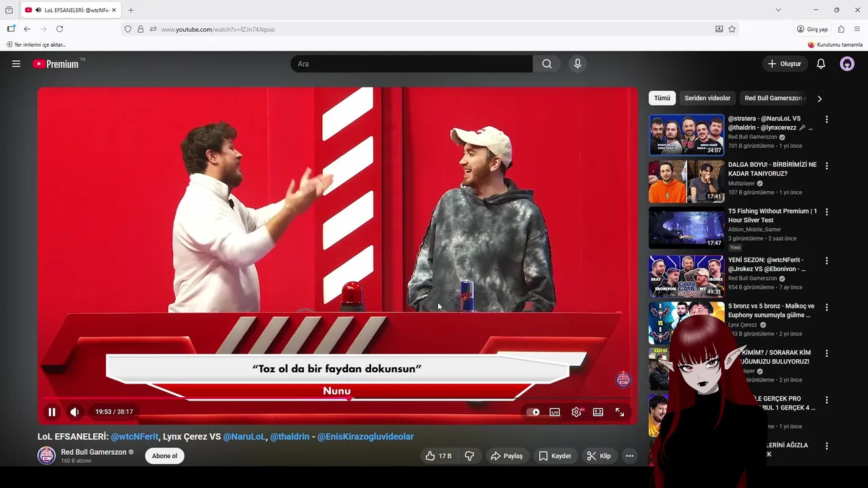Image resolution: width=868 pixels, height=488 pixels.
Task: Subscribe with the Abone ol button
Action: [x=164, y=456]
